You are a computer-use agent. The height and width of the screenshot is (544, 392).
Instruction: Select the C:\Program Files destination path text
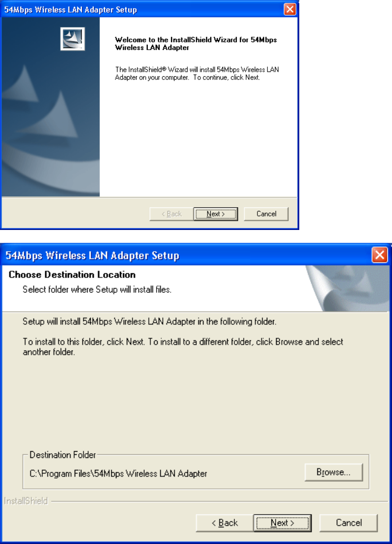(x=118, y=473)
